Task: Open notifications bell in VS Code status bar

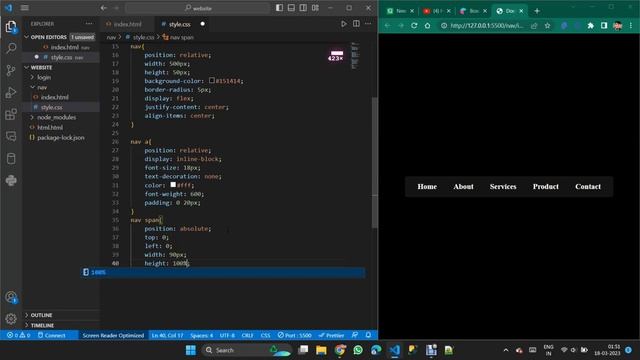Action: pyautogui.click(x=368, y=335)
